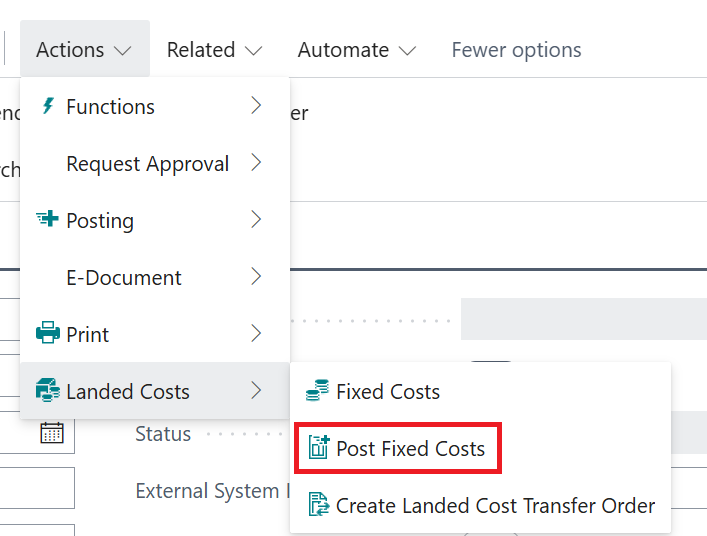
Task: Click the Create Landed Cost Transfer Order icon
Action: pyautogui.click(x=318, y=505)
